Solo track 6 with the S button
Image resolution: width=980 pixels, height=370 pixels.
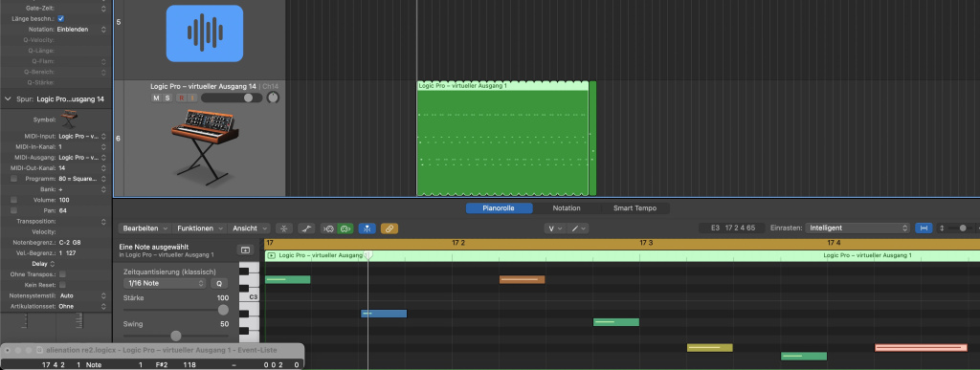(x=167, y=98)
